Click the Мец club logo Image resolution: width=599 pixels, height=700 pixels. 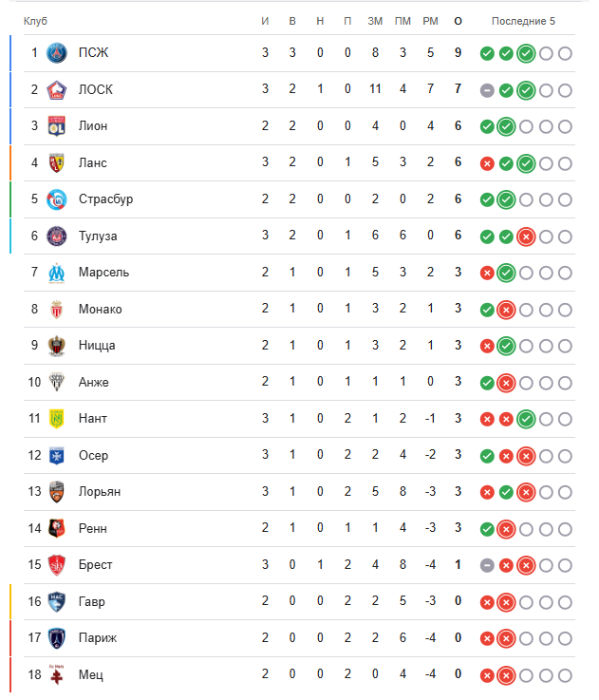point(58,674)
